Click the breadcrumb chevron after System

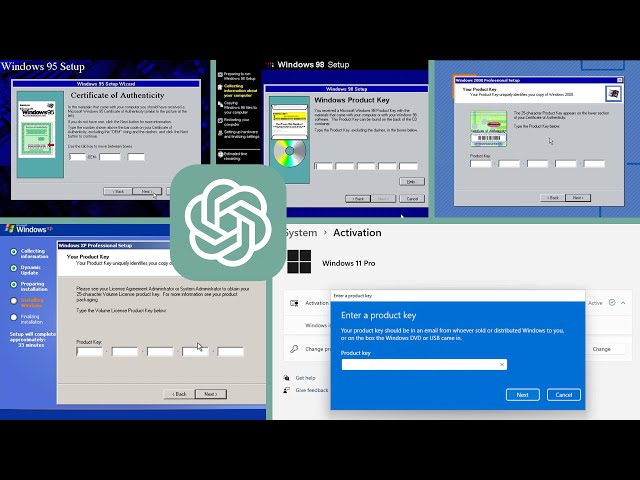[x=325, y=232]
